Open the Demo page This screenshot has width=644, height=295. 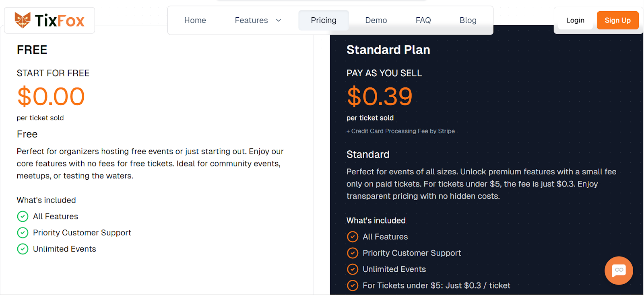(x=376, y=20)
